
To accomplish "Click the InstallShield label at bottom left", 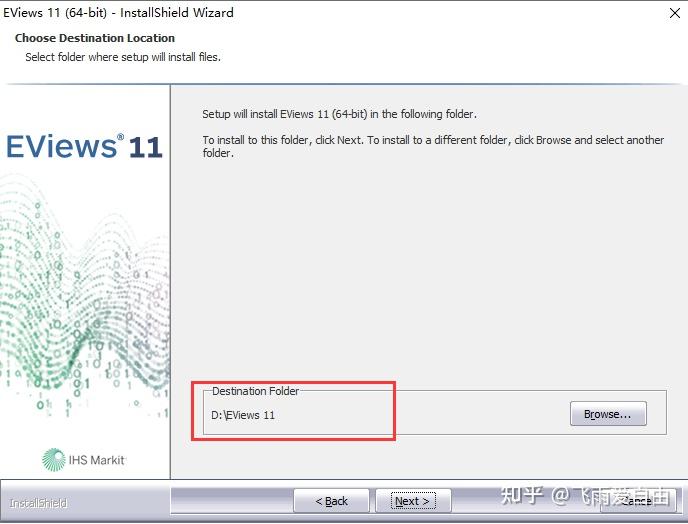I will coord(38,503).
